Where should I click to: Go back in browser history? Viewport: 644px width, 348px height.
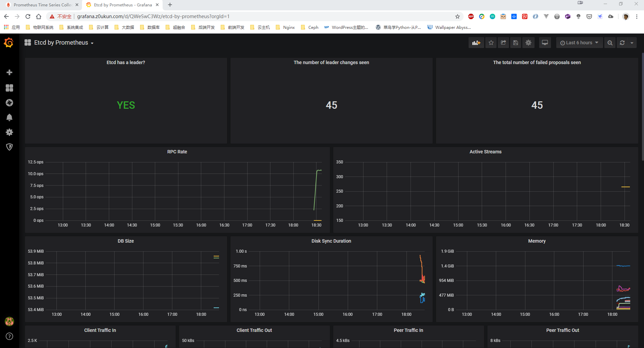click(x=6, y=16)
